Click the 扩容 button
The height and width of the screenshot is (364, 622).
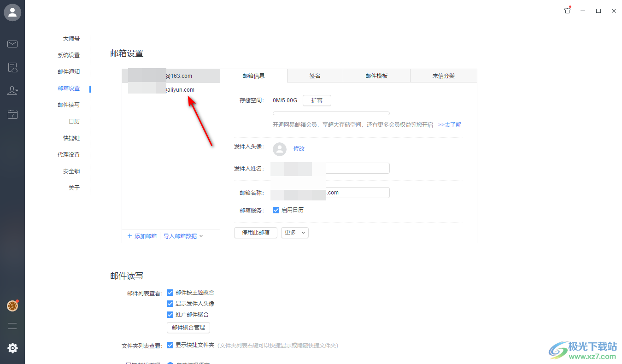pos(317,100)
